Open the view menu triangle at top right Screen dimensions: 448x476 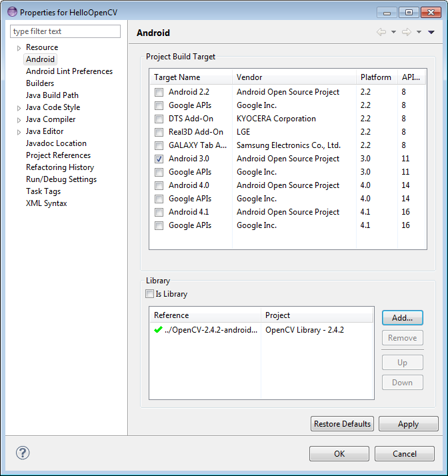pyautogui.click(x=431, y=32)
